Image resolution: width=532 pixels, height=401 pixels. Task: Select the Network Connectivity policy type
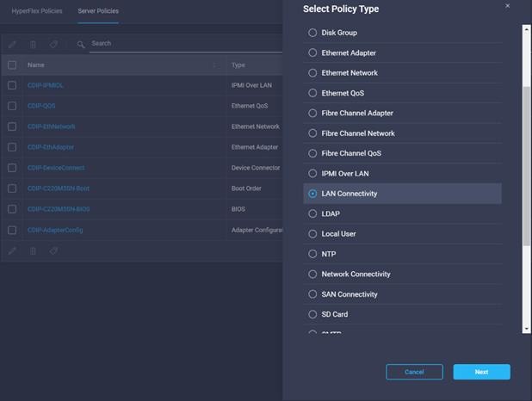click(312, 275)
